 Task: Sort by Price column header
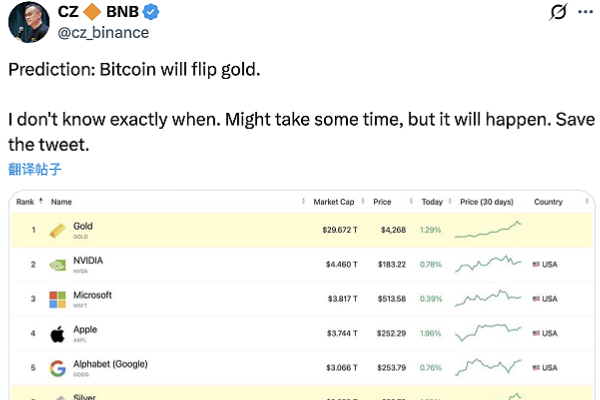click(382, 202)
